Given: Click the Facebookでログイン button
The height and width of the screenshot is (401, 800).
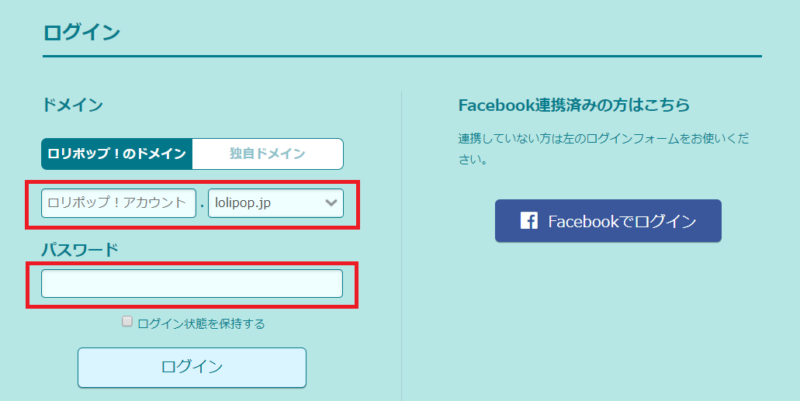Looking at the screenshot, I should (x=608, y=221).
